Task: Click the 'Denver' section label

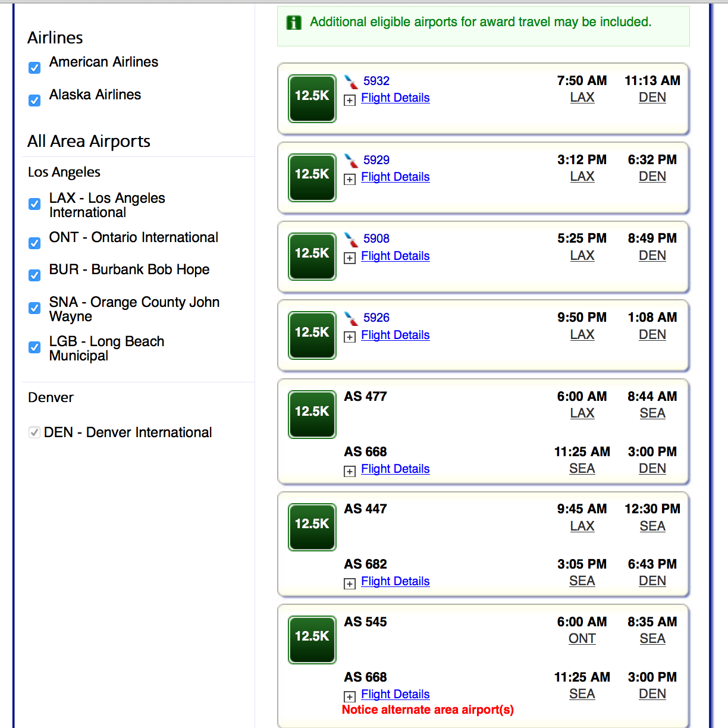Action: pyautogui.click(x=51, y=397)
